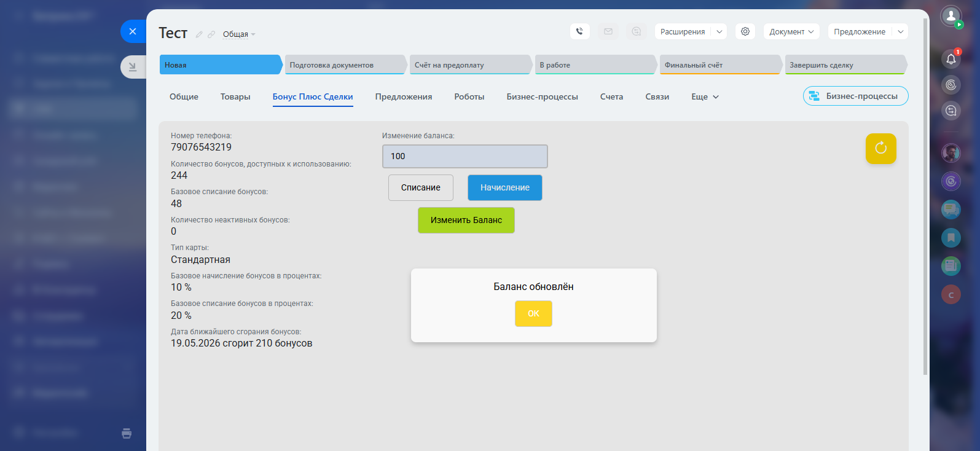Go to the Предложения tab
Viewport: 980px width, 451px height.
coord(404,96)
